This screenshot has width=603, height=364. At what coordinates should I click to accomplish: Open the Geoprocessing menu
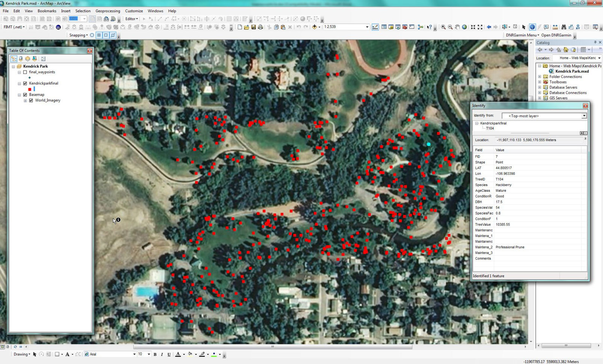point(108,11)
